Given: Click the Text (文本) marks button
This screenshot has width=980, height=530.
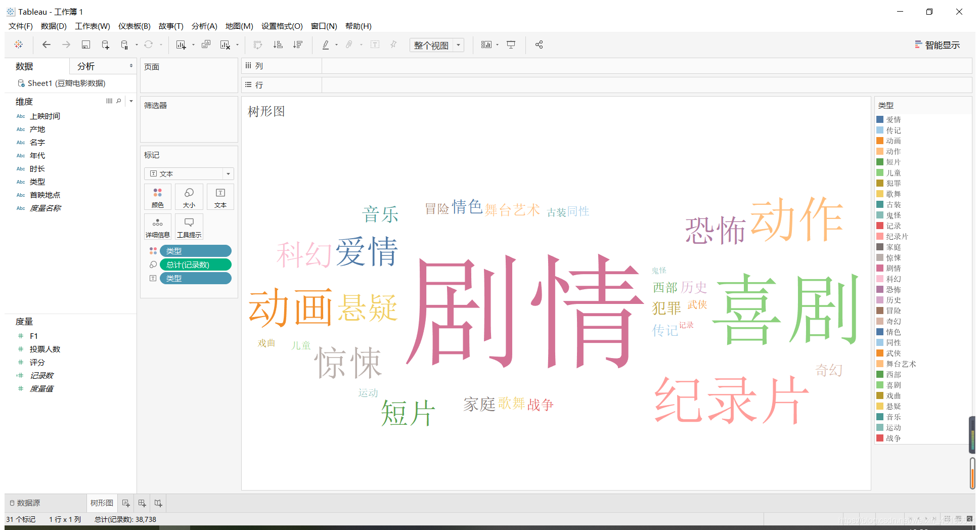Looking at the screenshot, I should click(x=220, y=197).
